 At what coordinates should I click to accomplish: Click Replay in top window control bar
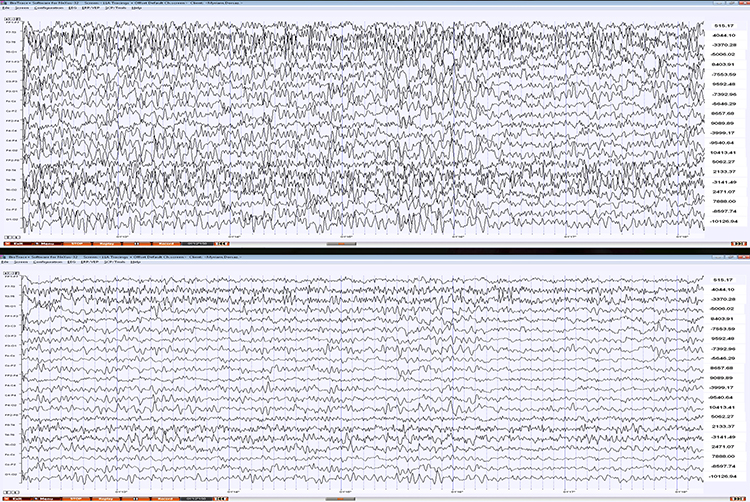click(106, 243)
